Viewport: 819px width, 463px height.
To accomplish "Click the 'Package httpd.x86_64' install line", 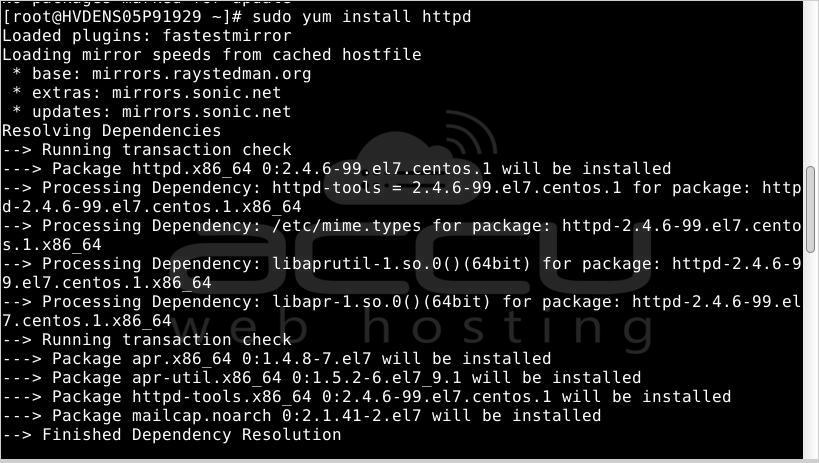I will pyautogui.click(x=336, y=169).
